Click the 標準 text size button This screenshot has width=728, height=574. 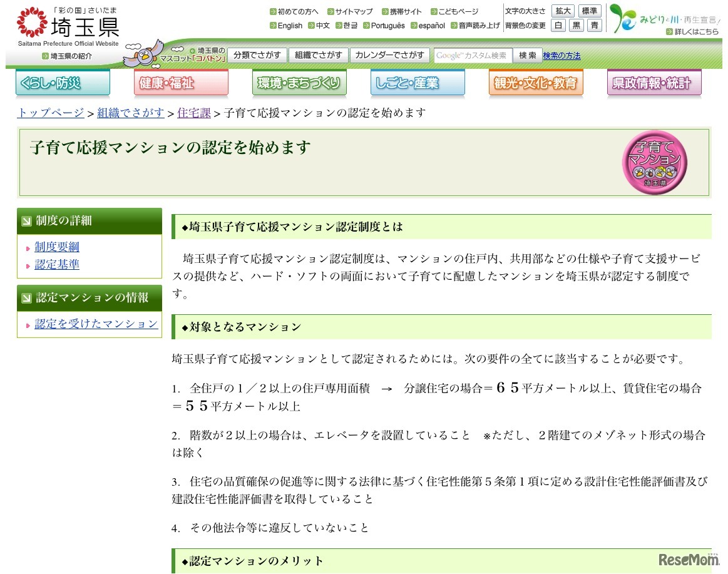coord(590,11)
